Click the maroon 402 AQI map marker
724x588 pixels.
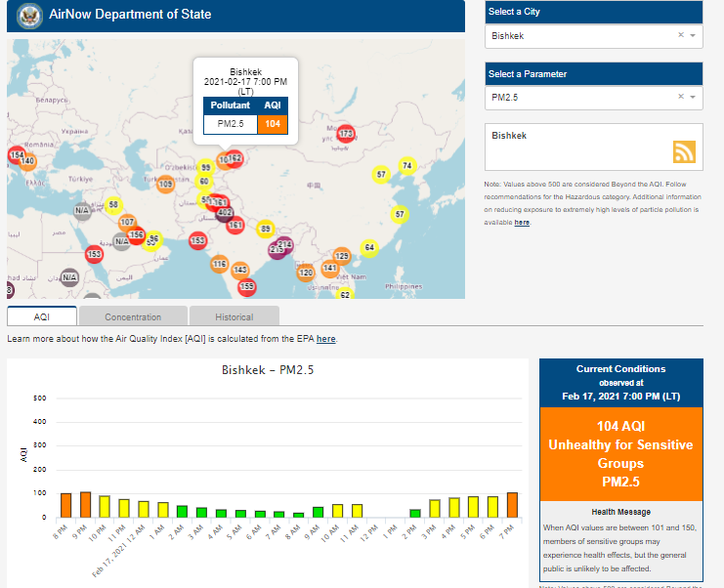(224, 212)
